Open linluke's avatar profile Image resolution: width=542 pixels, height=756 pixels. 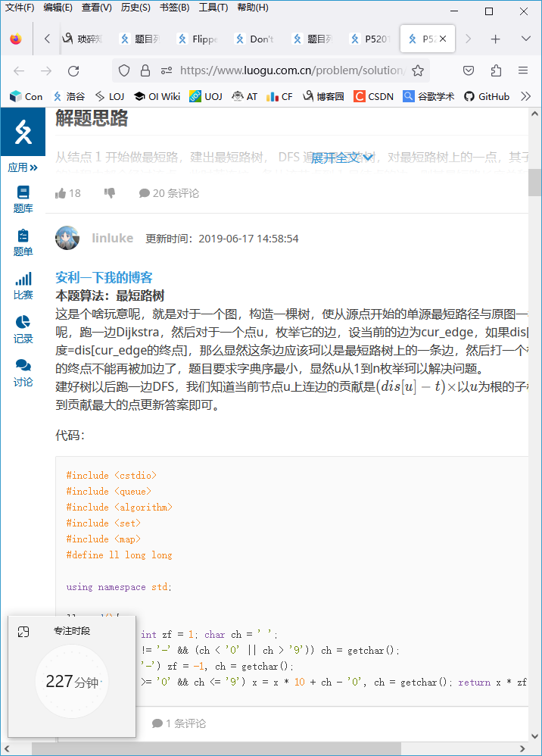[67, 238]
